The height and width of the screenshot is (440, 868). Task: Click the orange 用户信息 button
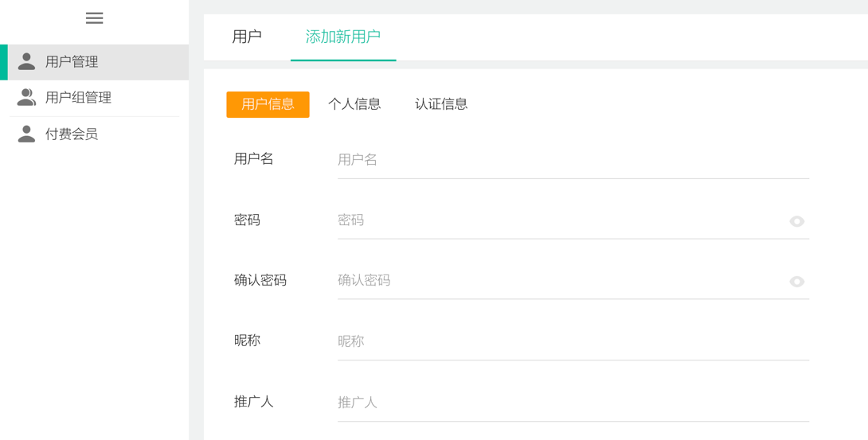[x=268, y=104]
